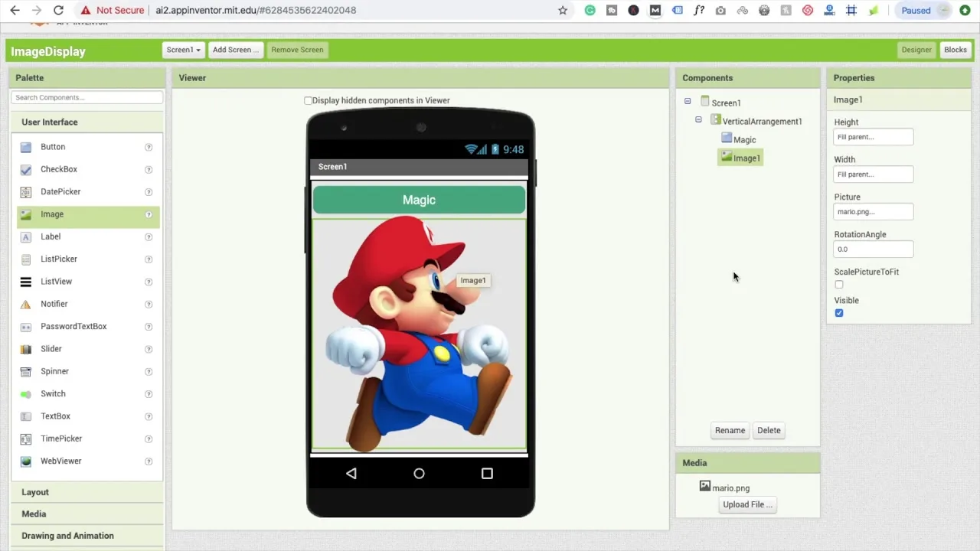Screen dimensions: 980x551
Task: Click the PasswordTextBox component icon
Action: pos(26,327)
